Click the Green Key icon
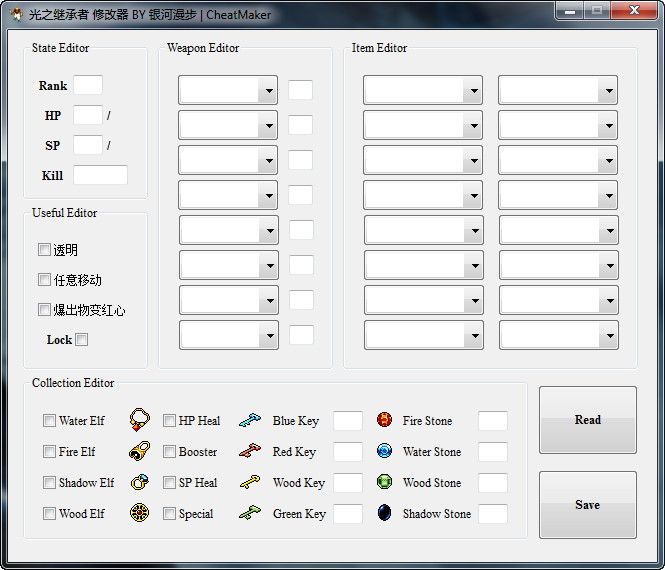 (x=250, y=514)
